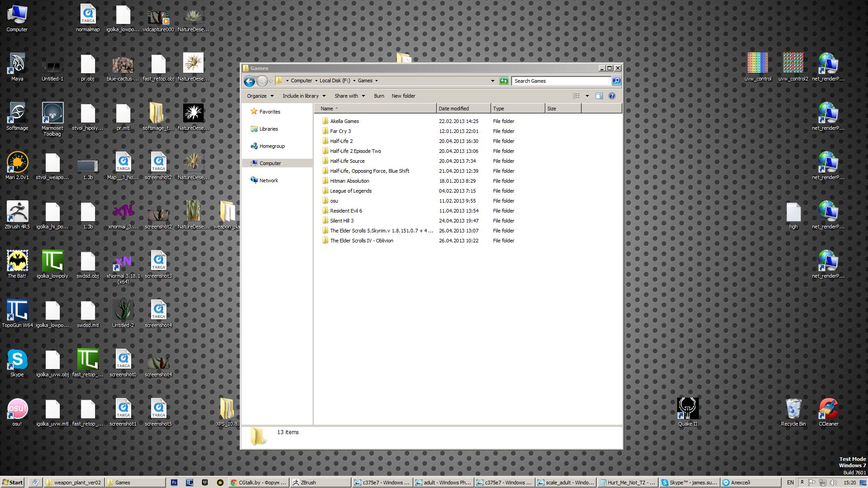Select The Bat! desktop shortcut

pyautogui.click(x=17, y=261)
